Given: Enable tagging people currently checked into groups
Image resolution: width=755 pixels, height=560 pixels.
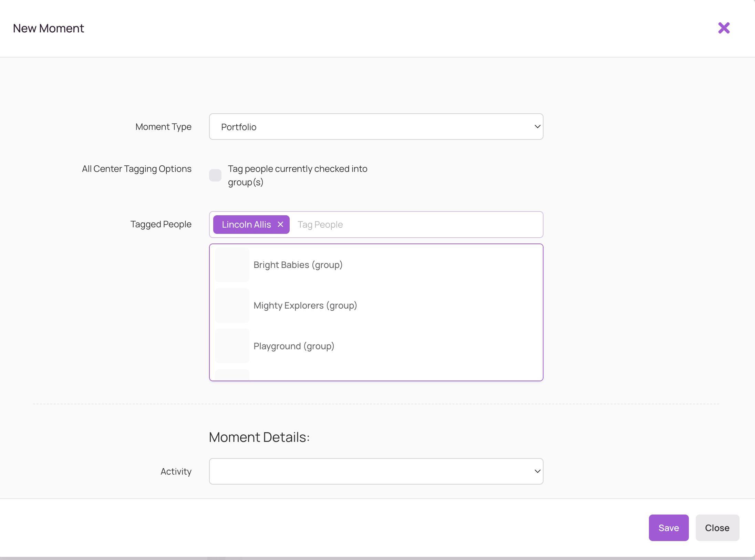Looking at the screenshot, I should [215, 175].
